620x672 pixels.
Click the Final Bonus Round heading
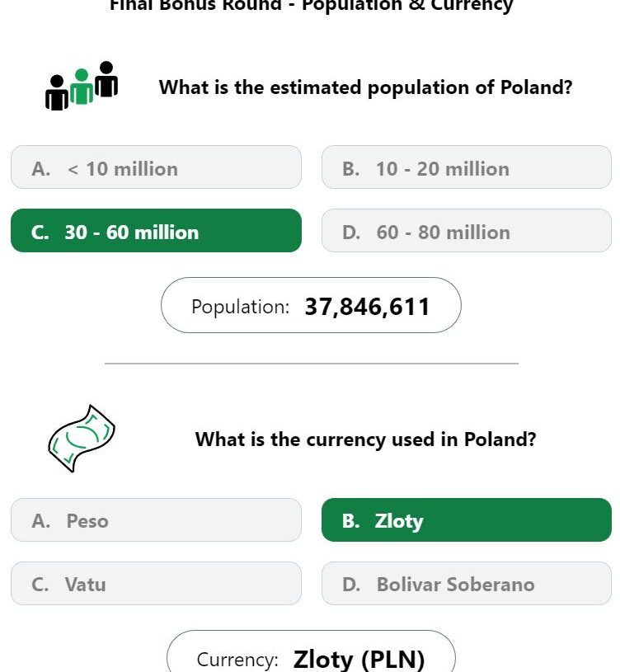311,6
